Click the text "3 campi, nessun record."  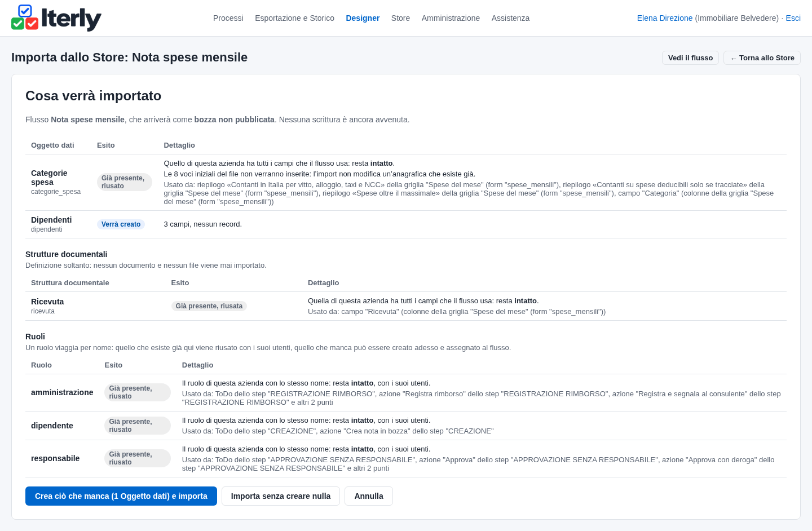pos(202,224)
